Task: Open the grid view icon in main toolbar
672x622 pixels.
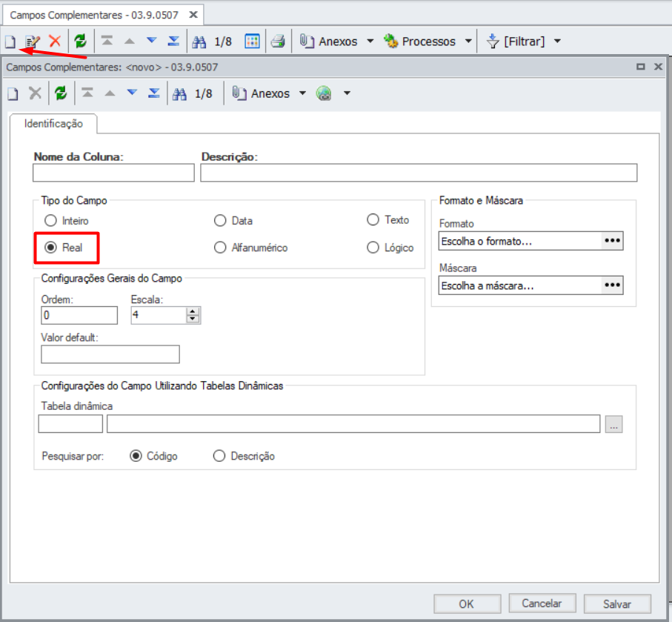Action: (252, 42)
